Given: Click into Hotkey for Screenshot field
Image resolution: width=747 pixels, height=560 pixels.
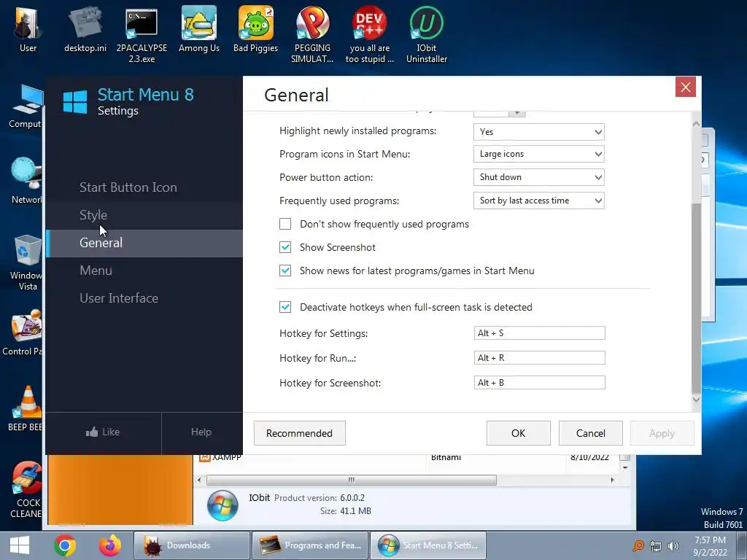Looking at the screenshot, I should [x=539, y=382].
